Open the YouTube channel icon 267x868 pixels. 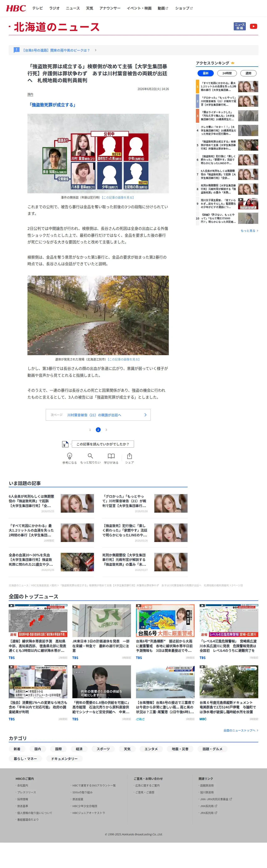[x=253, y=26]
